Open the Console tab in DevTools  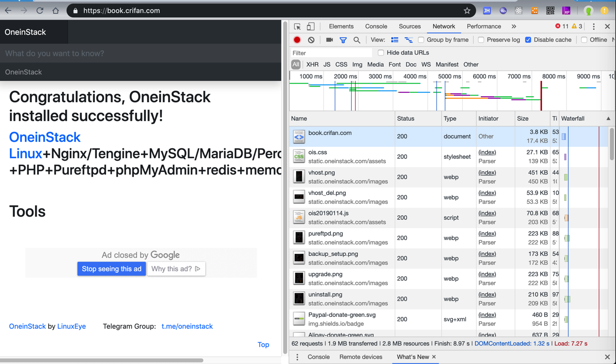point(376,26)
